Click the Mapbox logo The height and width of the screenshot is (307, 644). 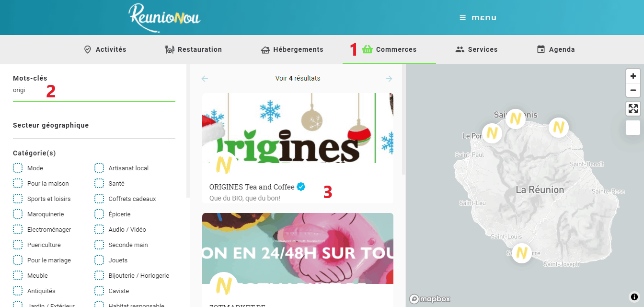coord(430,299)
